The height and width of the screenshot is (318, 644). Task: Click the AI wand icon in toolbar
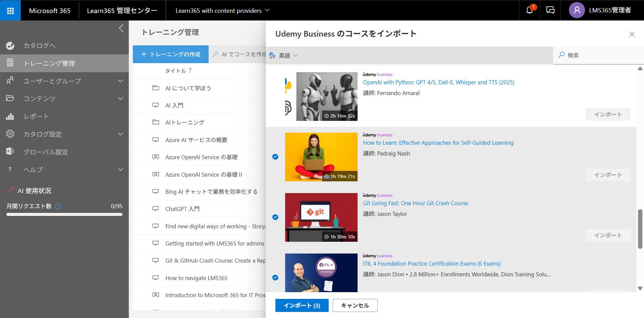pyautogui.click(x=215, y=54)
